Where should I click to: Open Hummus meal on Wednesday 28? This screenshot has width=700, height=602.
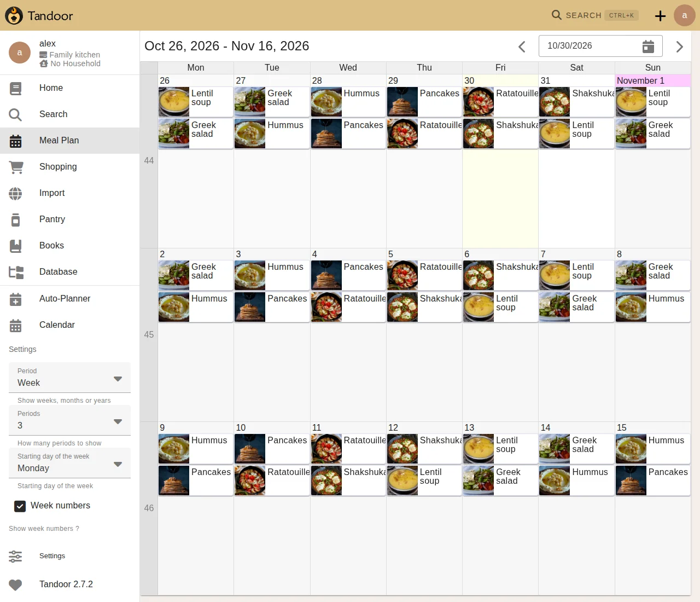point(348,102)
